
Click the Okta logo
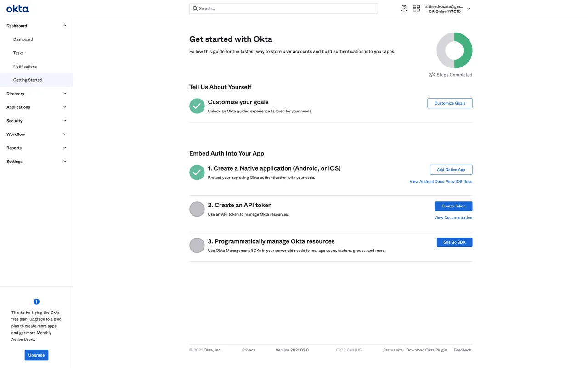point(17,8)
